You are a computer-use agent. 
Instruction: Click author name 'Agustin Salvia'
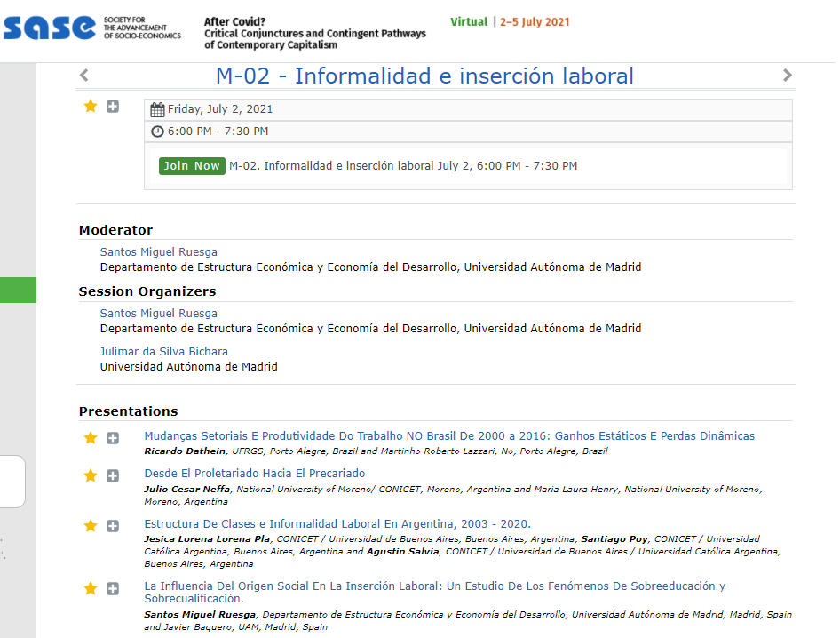click(403, 552)
